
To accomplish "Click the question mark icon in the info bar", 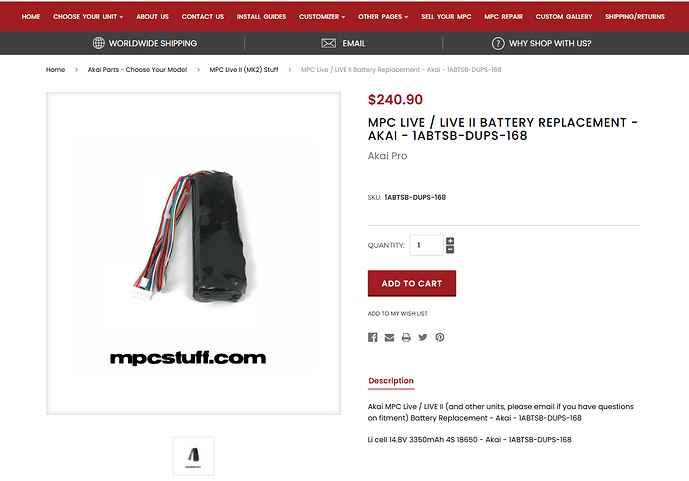I will click(x=498, y=43).
